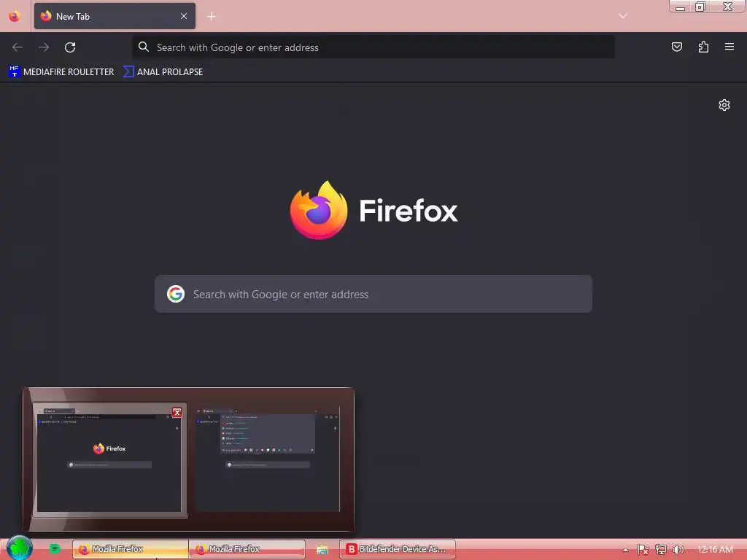747x560 pixels.
Task: Click green pinned taskbar icon
Action: (55, 548)
